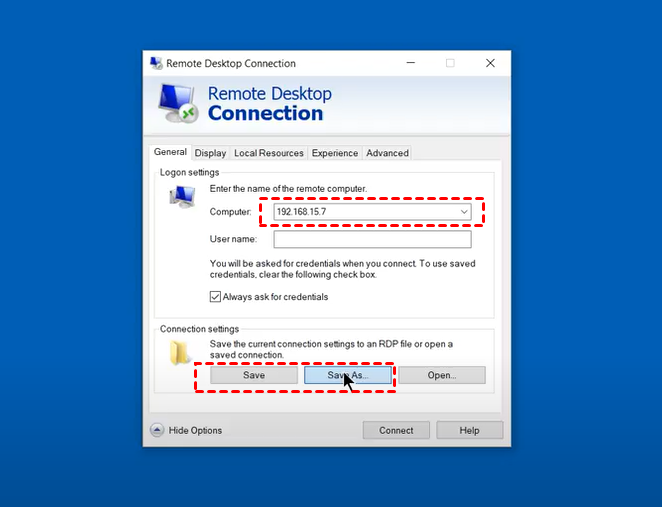Click the Remote Desktop title bar icon

[x=156, y=63]
